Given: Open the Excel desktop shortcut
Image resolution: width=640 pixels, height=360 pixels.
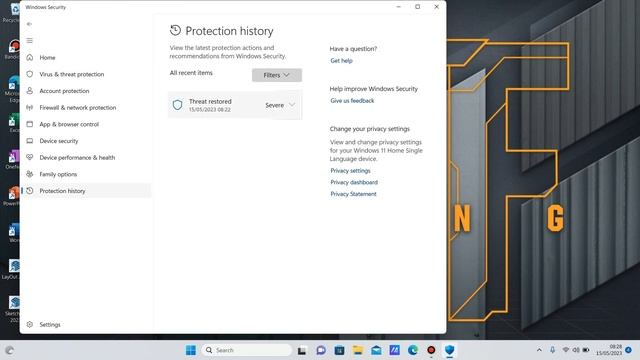Looking at the screenshot, I should click(14, 122).
